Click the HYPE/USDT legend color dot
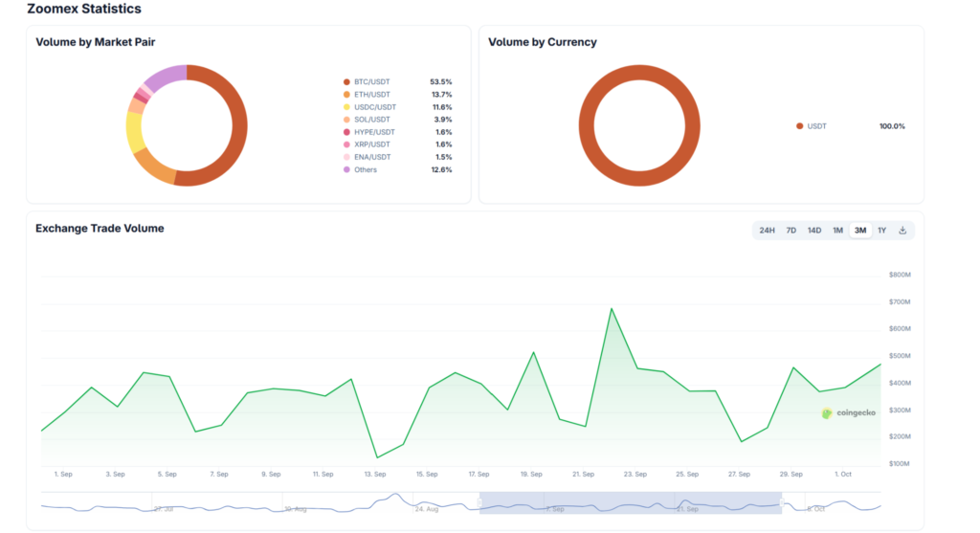 coord(346,132)
